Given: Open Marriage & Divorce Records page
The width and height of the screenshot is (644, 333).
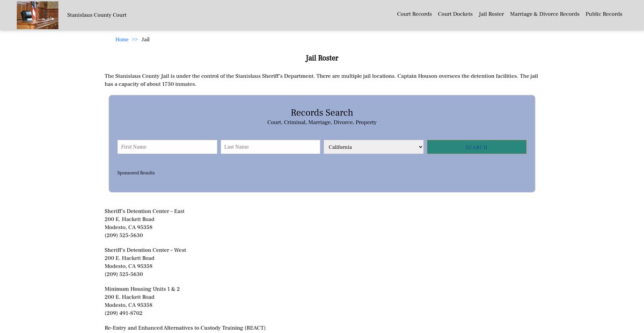Looking at the screenshot, I should pyautogui.click(x=544, y=14).
